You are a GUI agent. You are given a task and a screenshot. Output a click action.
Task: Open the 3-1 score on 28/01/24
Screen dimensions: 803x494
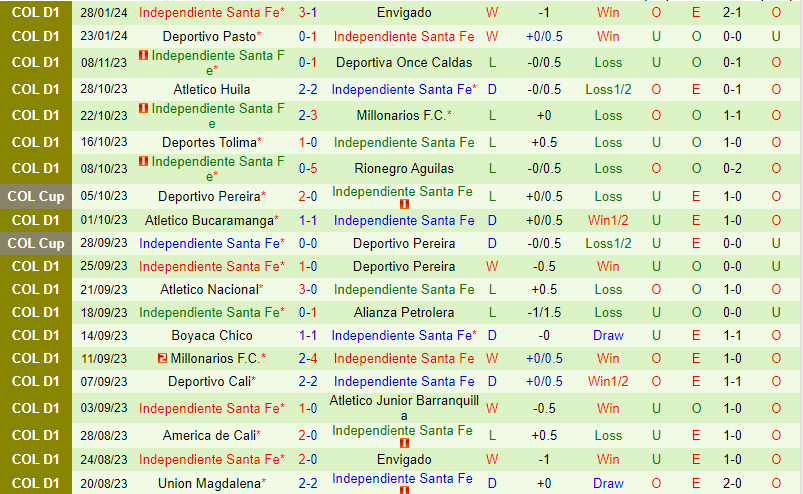point(308,13)
